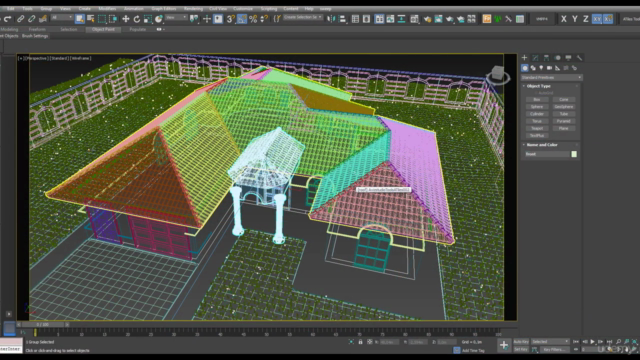
Task: Open the Brush Settings panel
Action: click(35, 36)
